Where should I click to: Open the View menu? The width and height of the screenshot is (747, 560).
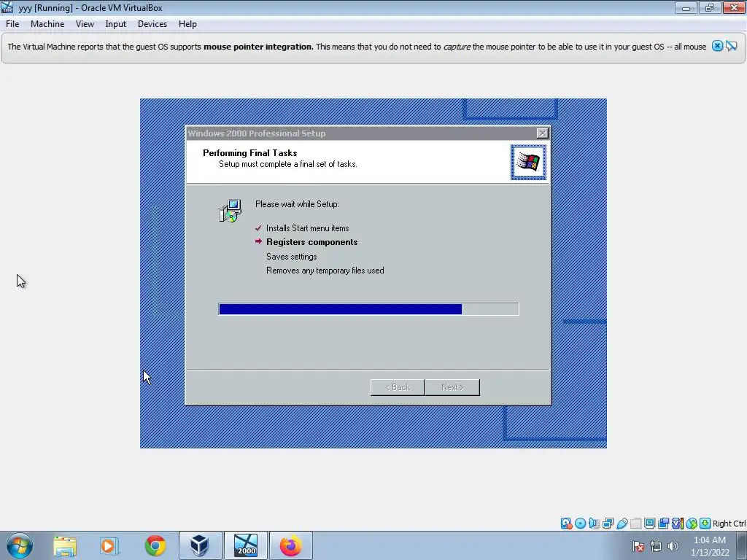point(85,24)
